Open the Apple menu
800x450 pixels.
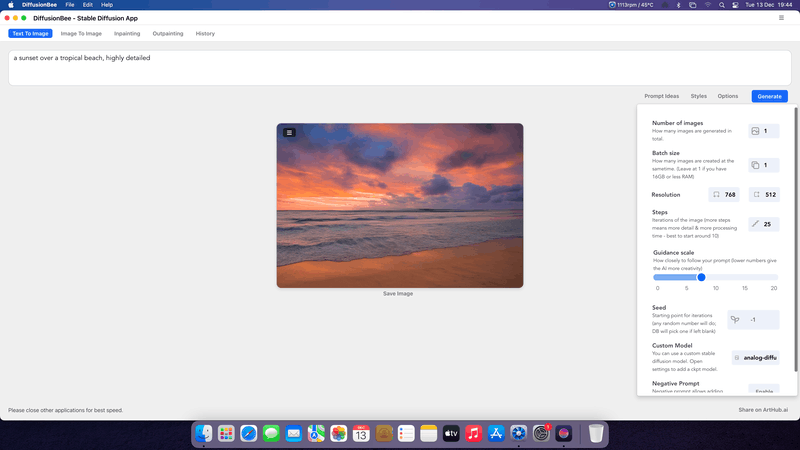click(11, 5)
